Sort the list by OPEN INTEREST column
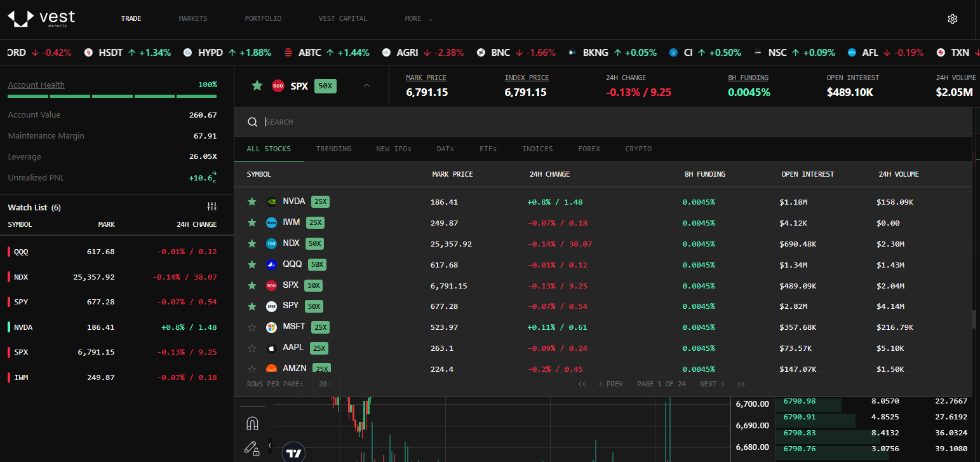This screenshot has width=980, height=462. click(x=808, y=174)
